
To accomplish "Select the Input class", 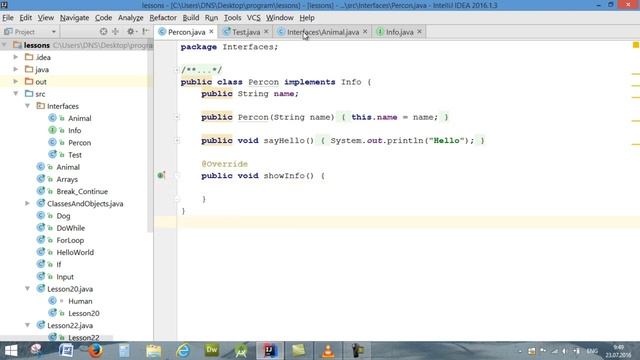I will click(x=65, y=277).
